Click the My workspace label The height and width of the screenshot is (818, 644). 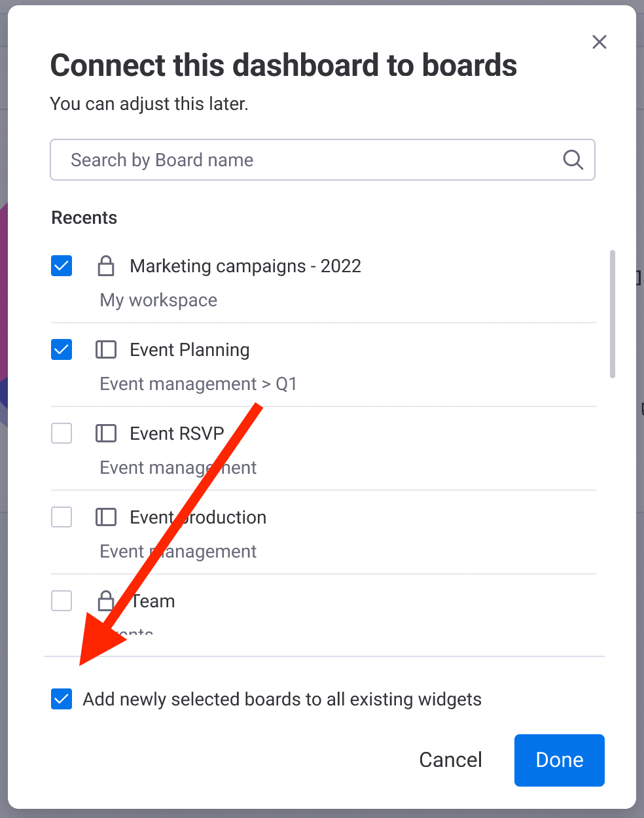(158, 300)
